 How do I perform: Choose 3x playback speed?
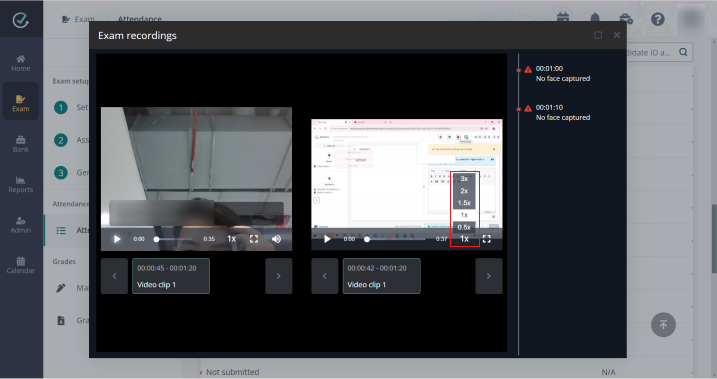point(464,179)
